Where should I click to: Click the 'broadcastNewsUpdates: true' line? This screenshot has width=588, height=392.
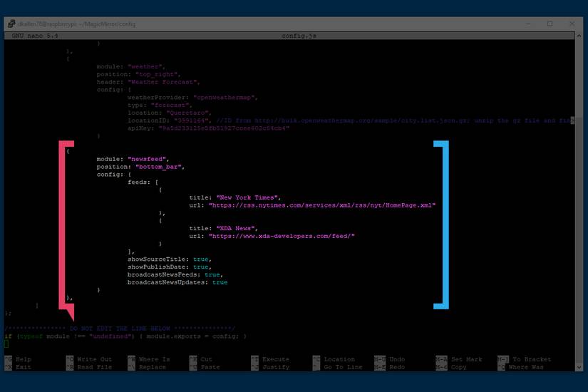pos(177,282)
